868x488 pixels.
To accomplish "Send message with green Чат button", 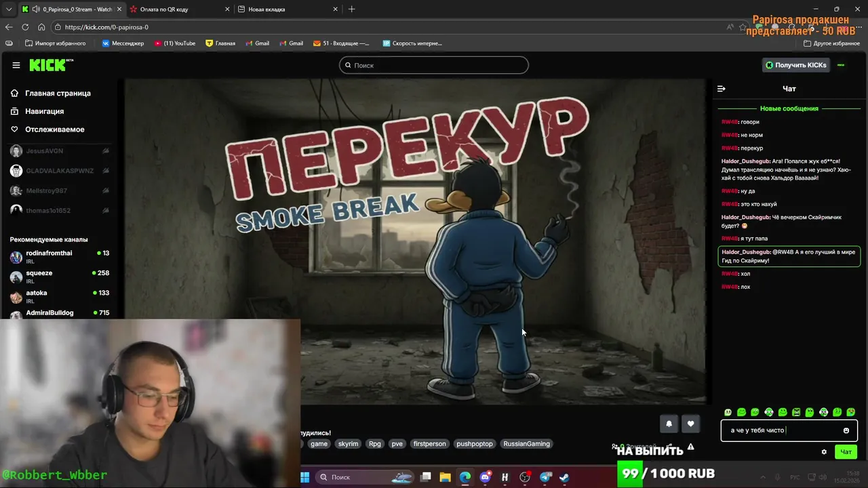I will click(846, 452).
